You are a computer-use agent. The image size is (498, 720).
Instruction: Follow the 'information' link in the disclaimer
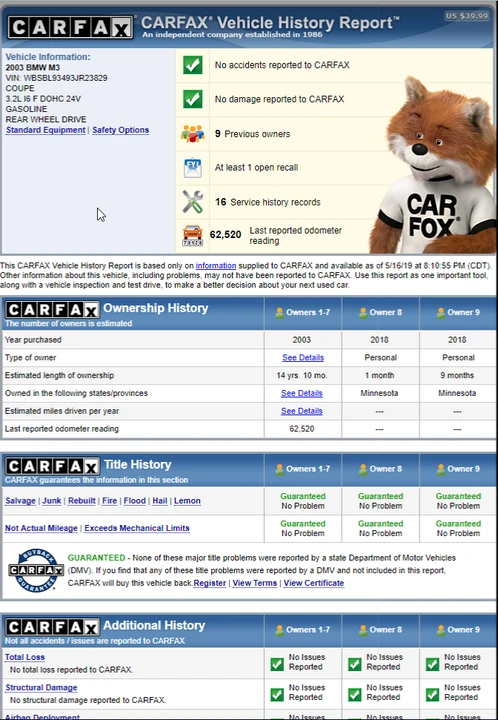216,265
